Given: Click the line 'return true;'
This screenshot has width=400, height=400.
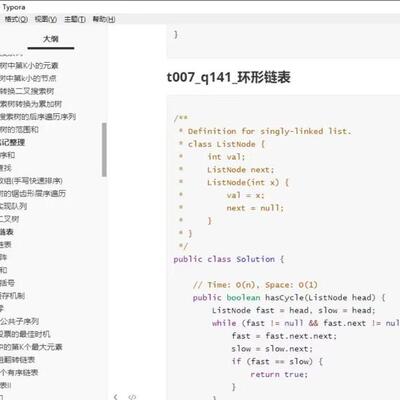Looking at the screenshot, I should tap(279, 374).
